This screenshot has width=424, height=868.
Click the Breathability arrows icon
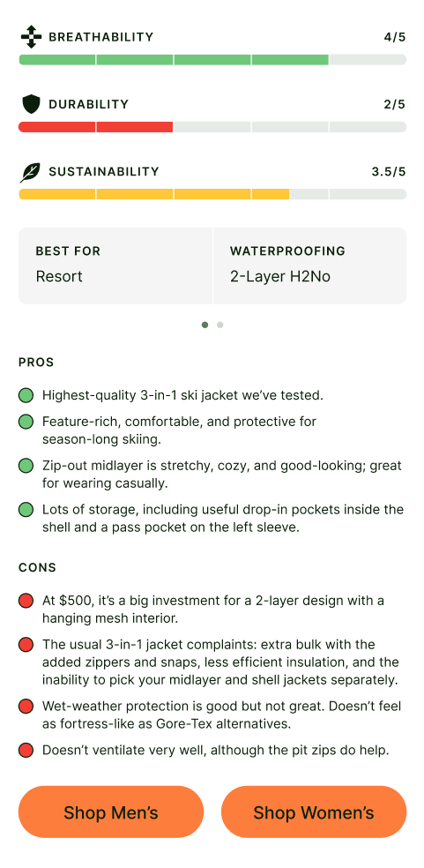point(31,37)
